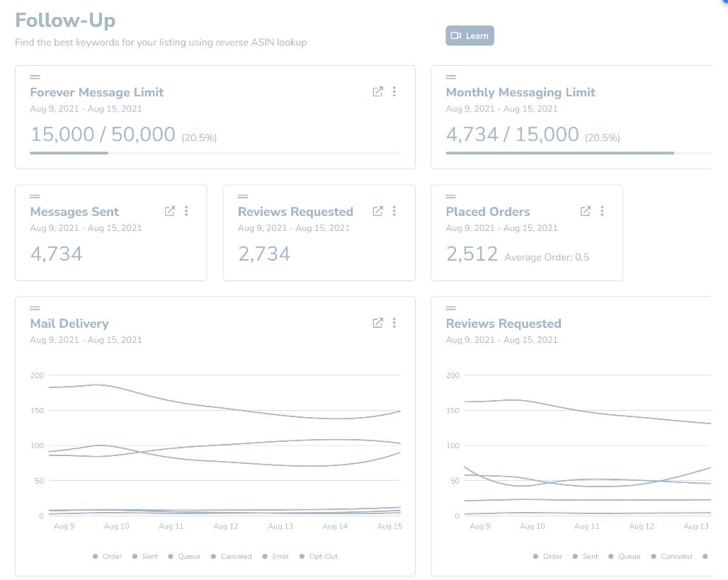Screen dimensions: 728x580
Task: Open options menu on Reviews Requested stat card
Action: pyautogui.click(x=394, y=211)
